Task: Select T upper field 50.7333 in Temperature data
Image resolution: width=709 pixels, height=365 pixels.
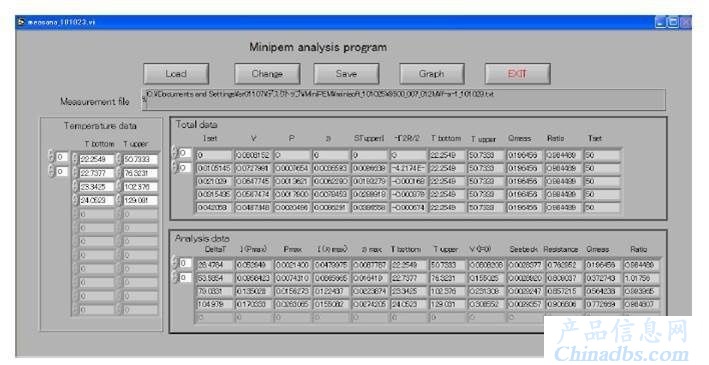Action: pyautogui.click(x=140, y=159)
